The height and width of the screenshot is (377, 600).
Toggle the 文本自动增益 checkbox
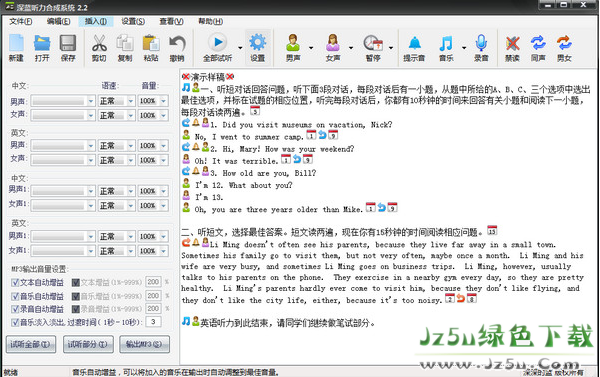pyautogui.click(x=15, y=283)
